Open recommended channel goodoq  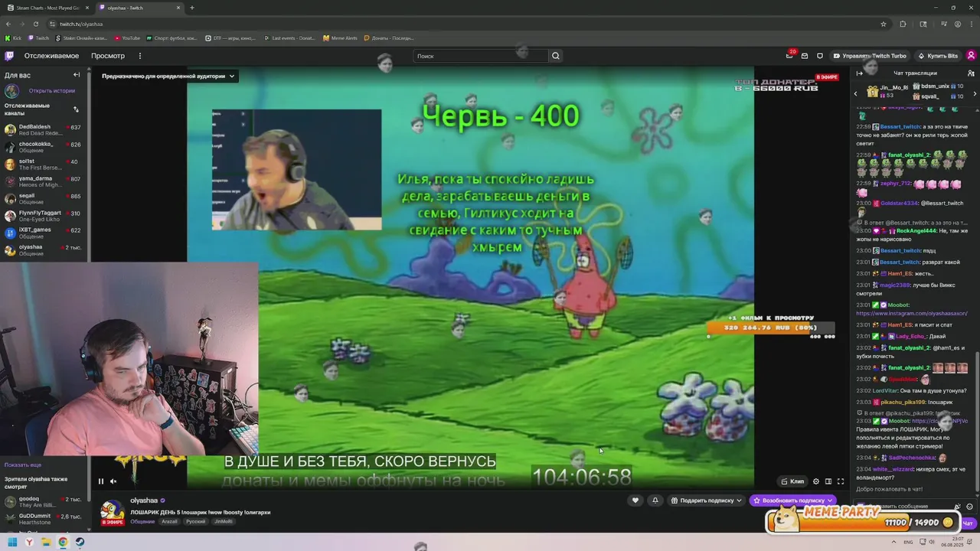point(44,501)
